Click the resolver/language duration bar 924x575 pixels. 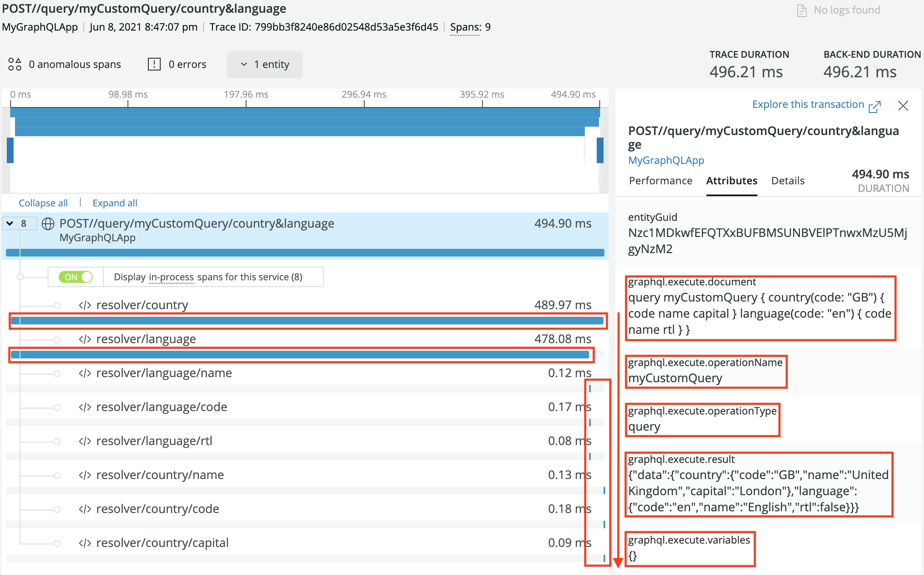pyautogui.click(x=300, y=355)
